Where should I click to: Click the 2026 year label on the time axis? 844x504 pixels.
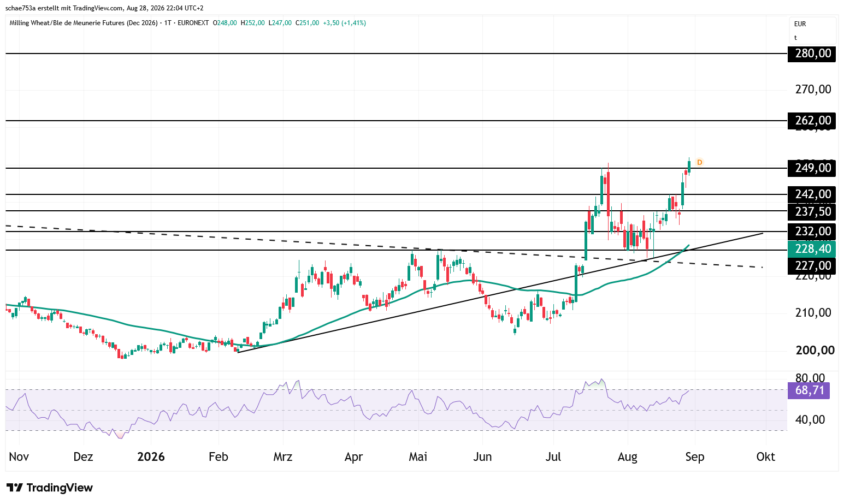coord(151,456)
